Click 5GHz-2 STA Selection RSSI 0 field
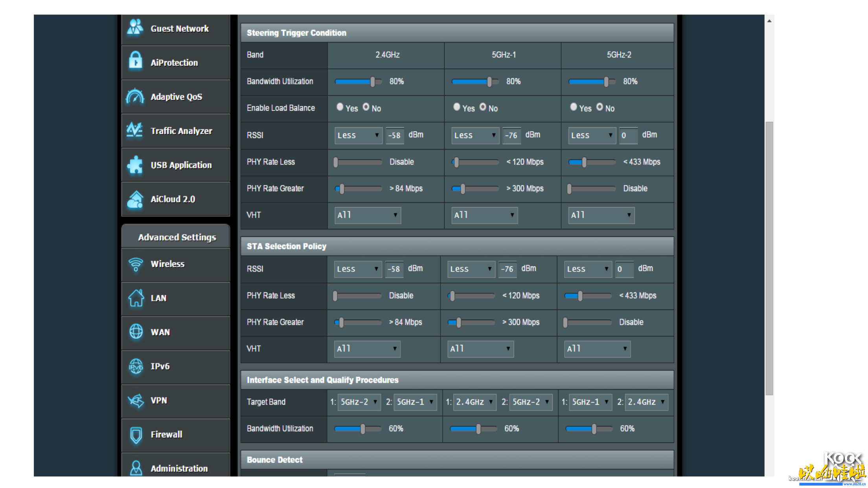Viewport: 868px width, 488px height. point(624,269)
